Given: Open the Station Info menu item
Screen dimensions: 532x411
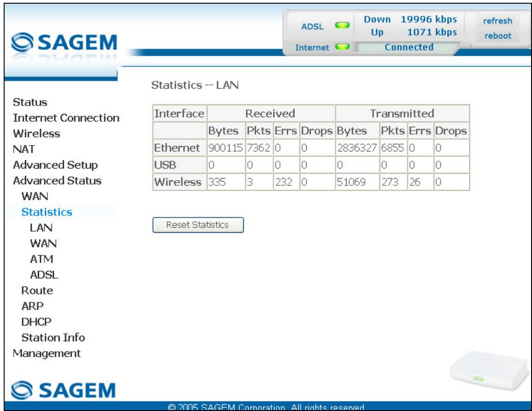Looking at the screenshot, I should pos(53,338).
